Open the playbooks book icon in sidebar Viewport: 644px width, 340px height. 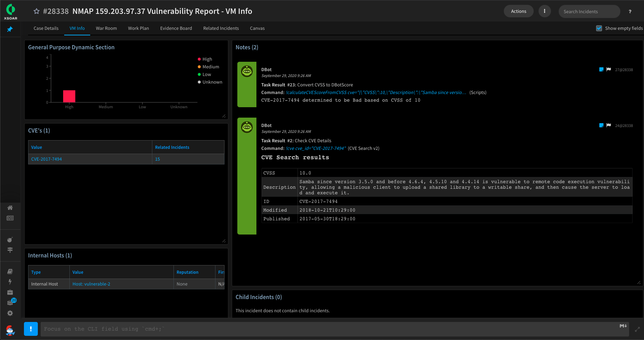click(x=10, y=271)
